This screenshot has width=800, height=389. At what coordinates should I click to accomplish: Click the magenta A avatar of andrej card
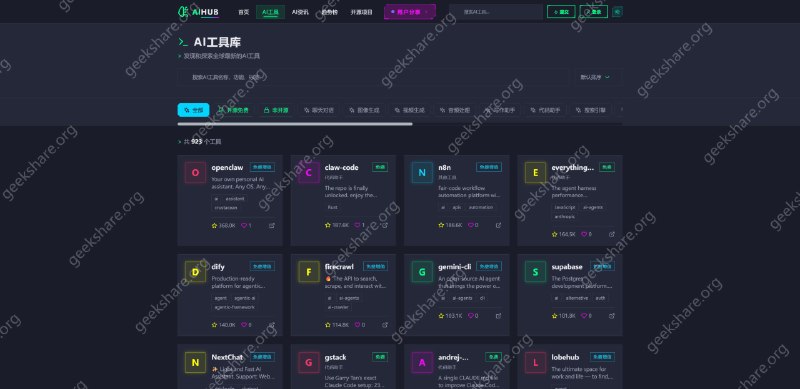422,362
